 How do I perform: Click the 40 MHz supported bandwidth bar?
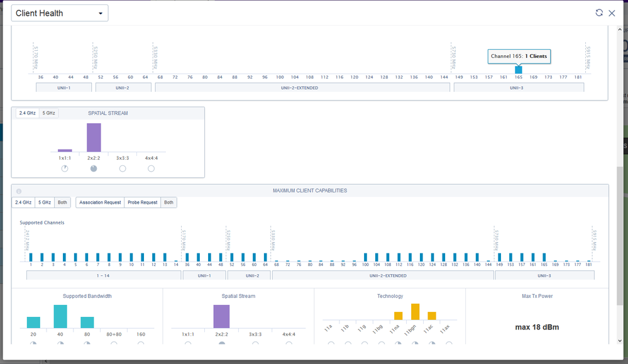pos(60,316)
